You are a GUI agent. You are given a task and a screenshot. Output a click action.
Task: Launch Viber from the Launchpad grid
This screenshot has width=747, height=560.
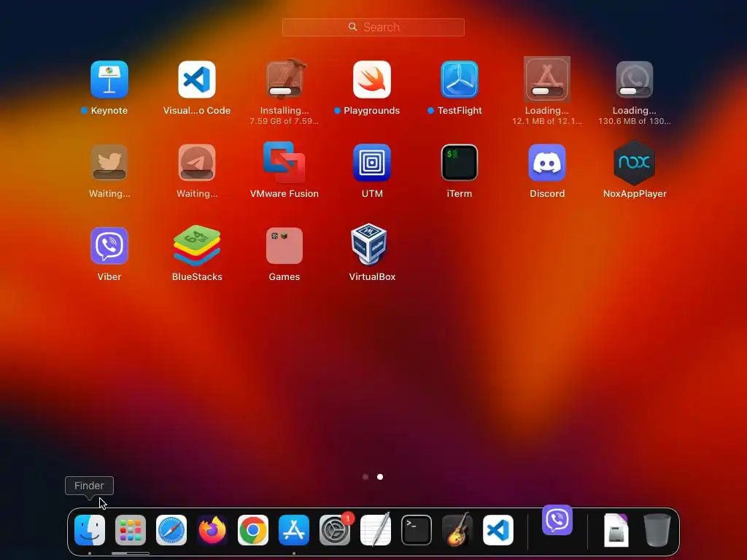tap(109, 246)
